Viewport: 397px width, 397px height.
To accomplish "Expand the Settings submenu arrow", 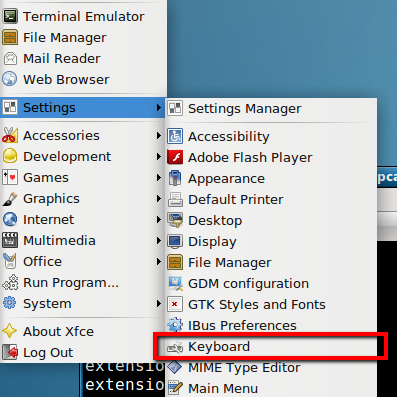I will coord(159,107).
